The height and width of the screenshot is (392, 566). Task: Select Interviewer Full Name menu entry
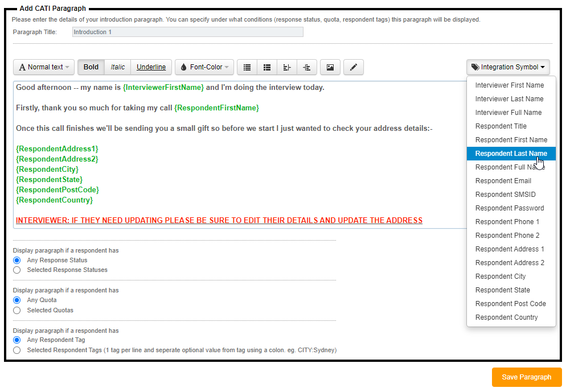pyautogui.click(x=508, y=113)
